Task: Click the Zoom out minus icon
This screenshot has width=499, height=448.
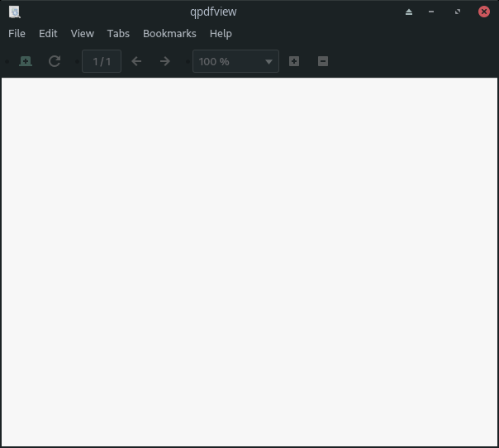Action: [323, 61]
